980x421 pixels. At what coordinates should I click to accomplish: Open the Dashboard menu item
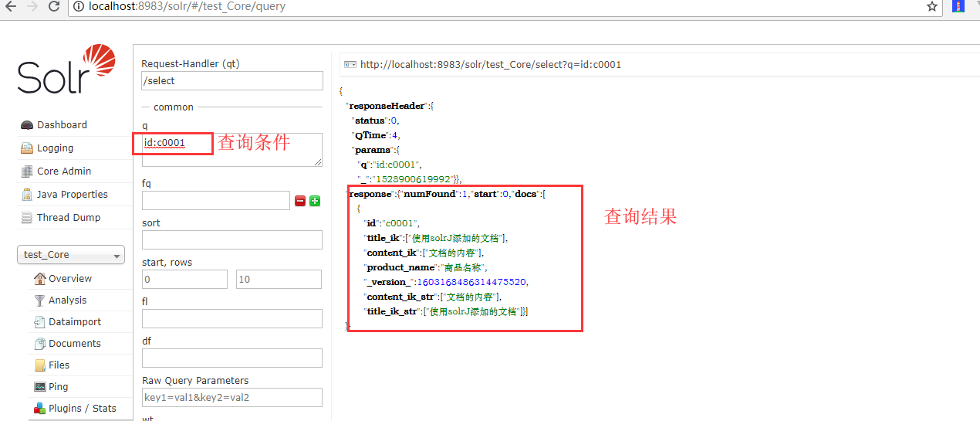(x=62, y=125)
